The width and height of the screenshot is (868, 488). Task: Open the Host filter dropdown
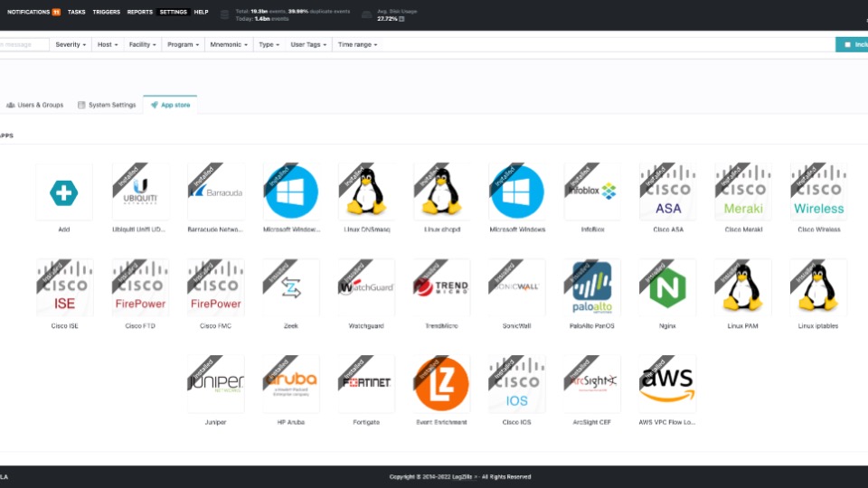tap(108, 44)
